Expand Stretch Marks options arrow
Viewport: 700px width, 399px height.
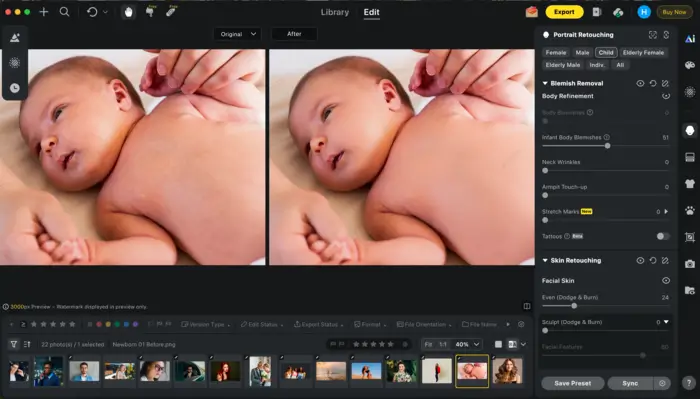click(x=666, y=212)
